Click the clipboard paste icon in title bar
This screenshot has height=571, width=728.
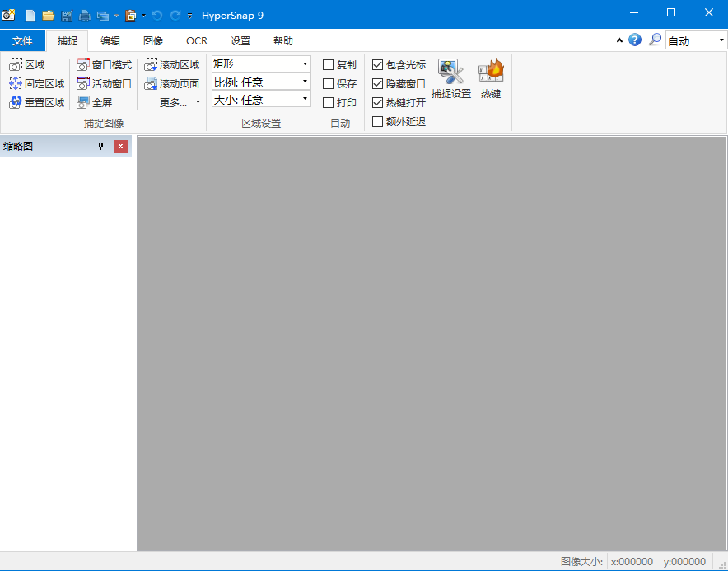click(130, 16)
